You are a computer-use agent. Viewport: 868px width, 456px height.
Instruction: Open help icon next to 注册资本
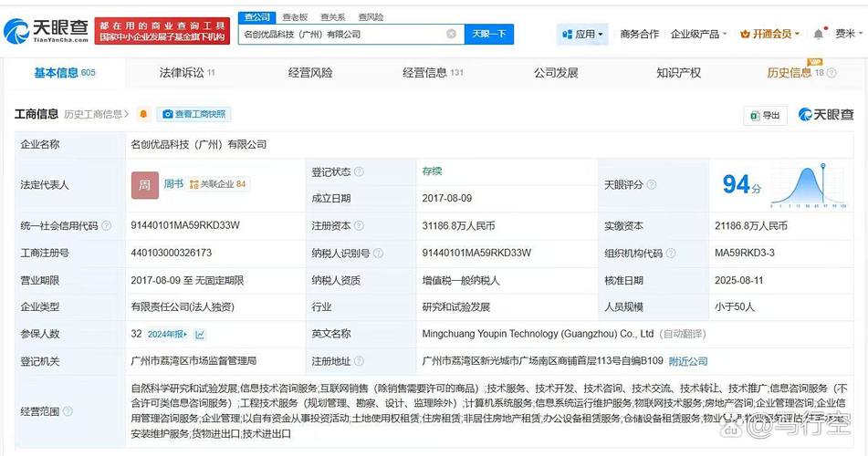[359, 226]
